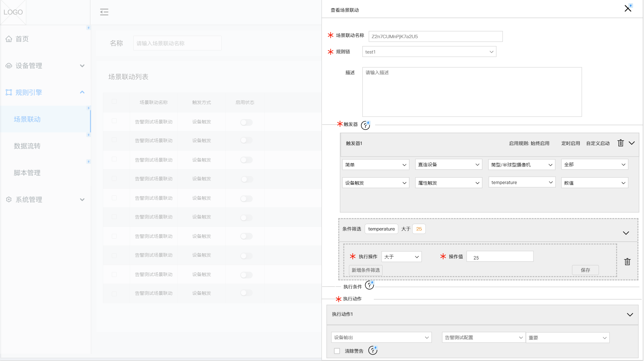Toggle the first row's 启用状态 switch
The height and width of the screenshot is (361, 644).
click(x=246, y=122)
